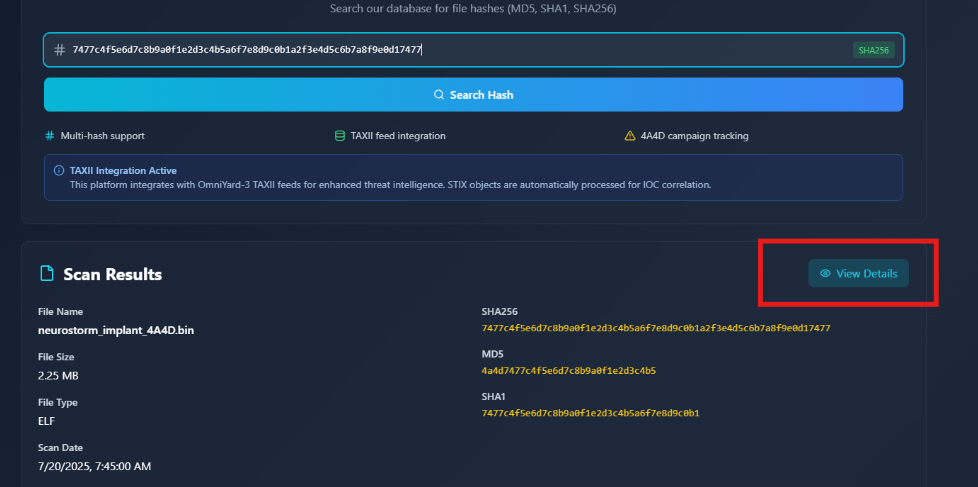
Task: Click the TAXII feed integration database icon
Action: coord(340,136)
